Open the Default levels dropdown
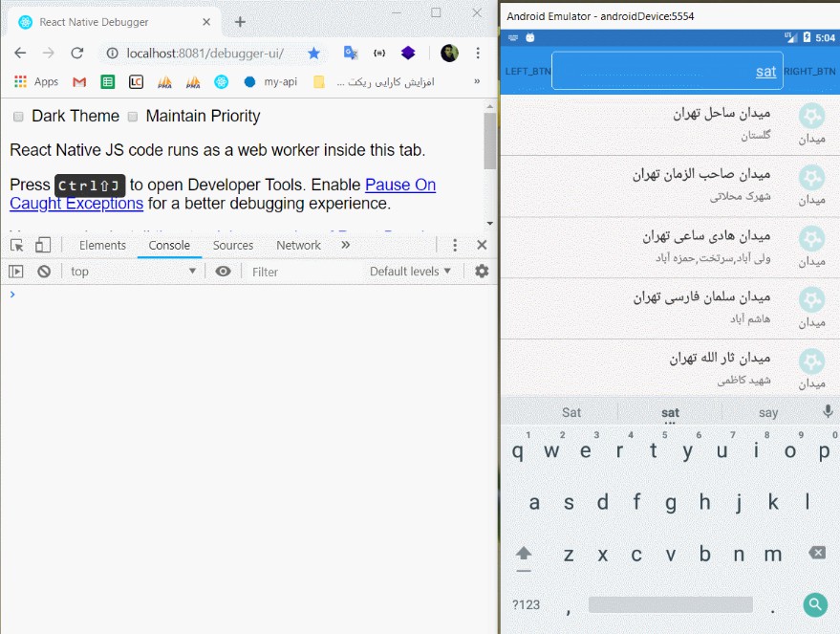This screenshot has width=840, height=634. coord(410,272)
